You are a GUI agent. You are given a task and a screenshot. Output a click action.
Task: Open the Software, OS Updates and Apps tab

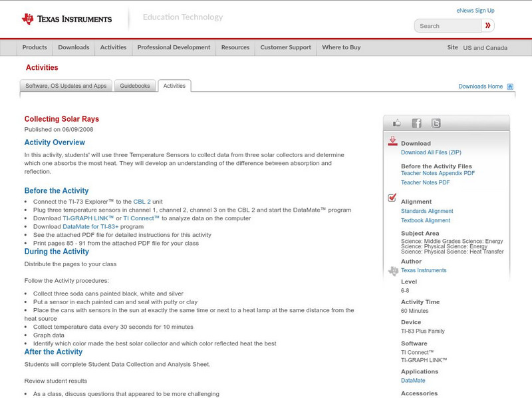click(66, 85)
